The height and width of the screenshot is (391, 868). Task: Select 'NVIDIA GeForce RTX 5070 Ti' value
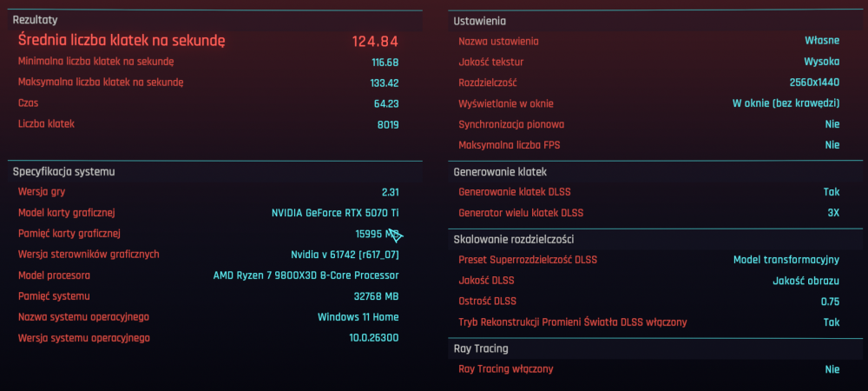335,213
